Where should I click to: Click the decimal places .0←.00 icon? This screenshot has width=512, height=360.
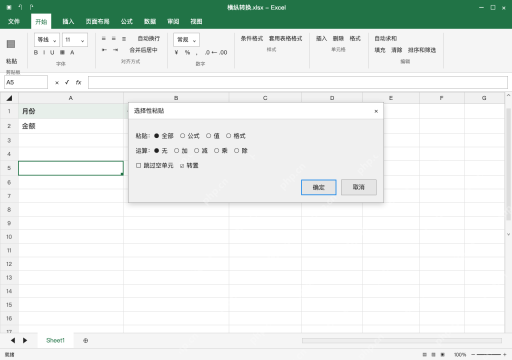(216, 52)
